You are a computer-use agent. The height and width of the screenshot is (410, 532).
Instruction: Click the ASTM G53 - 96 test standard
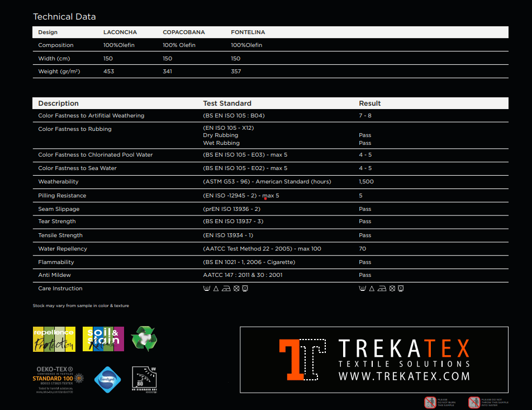267,182
